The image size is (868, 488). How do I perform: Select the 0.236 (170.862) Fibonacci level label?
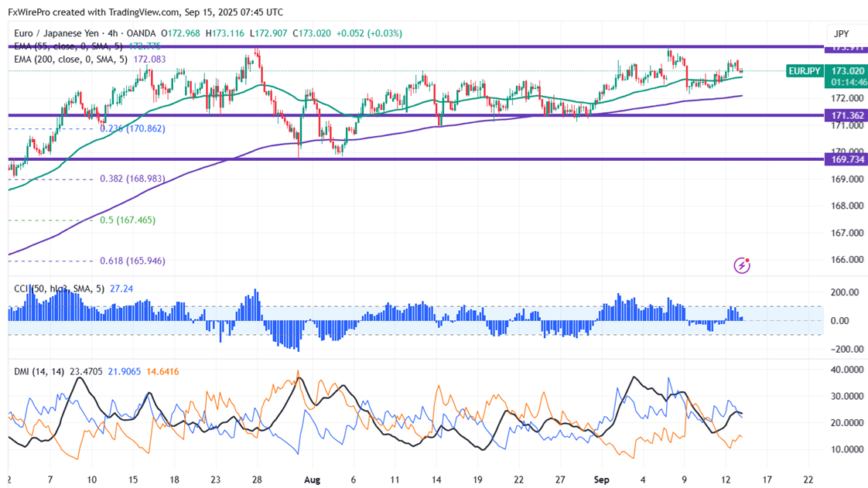tap(132, 128)
